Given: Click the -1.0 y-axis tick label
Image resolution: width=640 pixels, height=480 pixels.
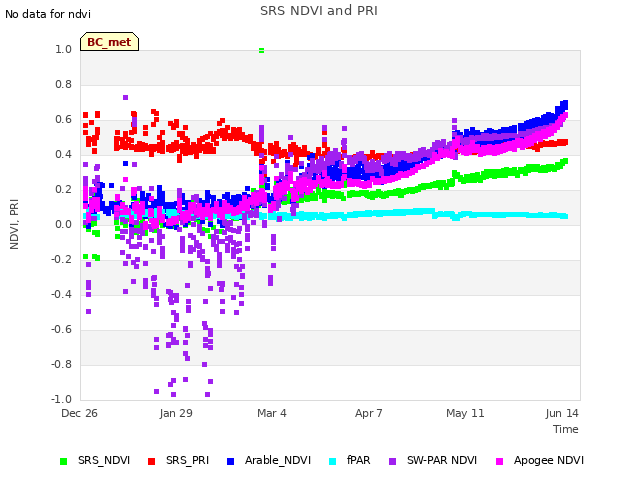Looking at the screenshot, I should [62, 399].
